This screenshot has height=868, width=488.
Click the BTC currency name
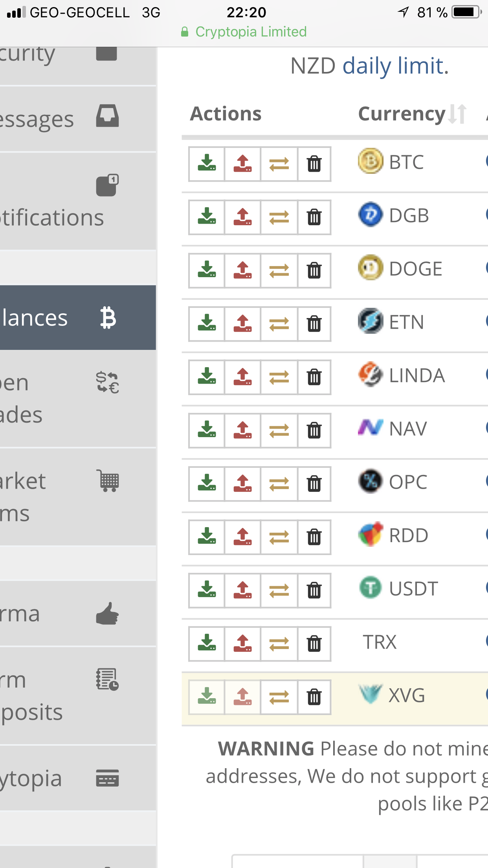406,162
